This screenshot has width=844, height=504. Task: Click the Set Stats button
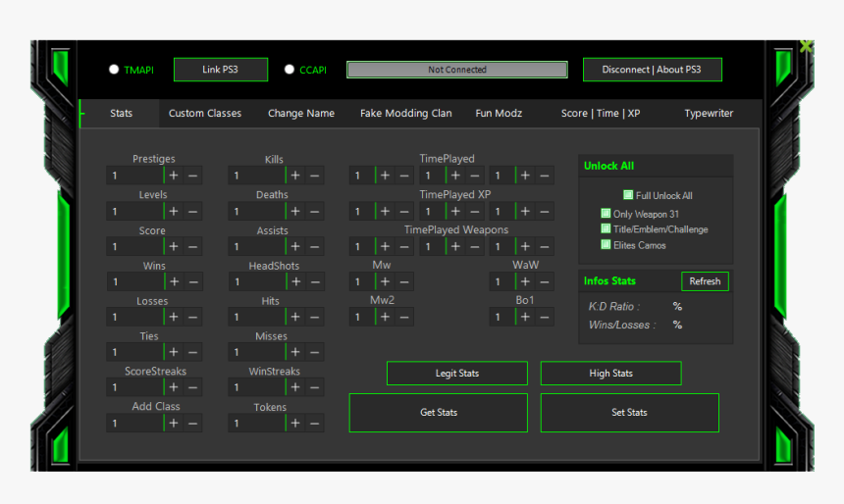pyautogui.click(x=630, y=413)
